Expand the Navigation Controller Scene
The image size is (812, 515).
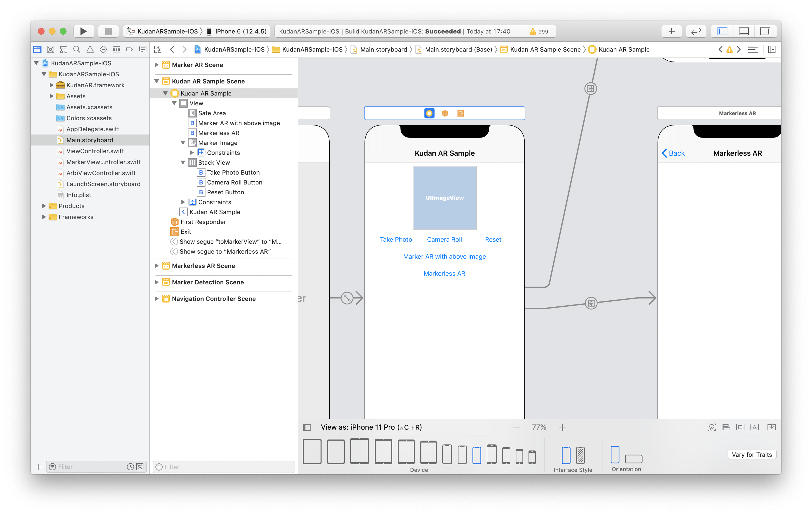[x=157, y=299]
